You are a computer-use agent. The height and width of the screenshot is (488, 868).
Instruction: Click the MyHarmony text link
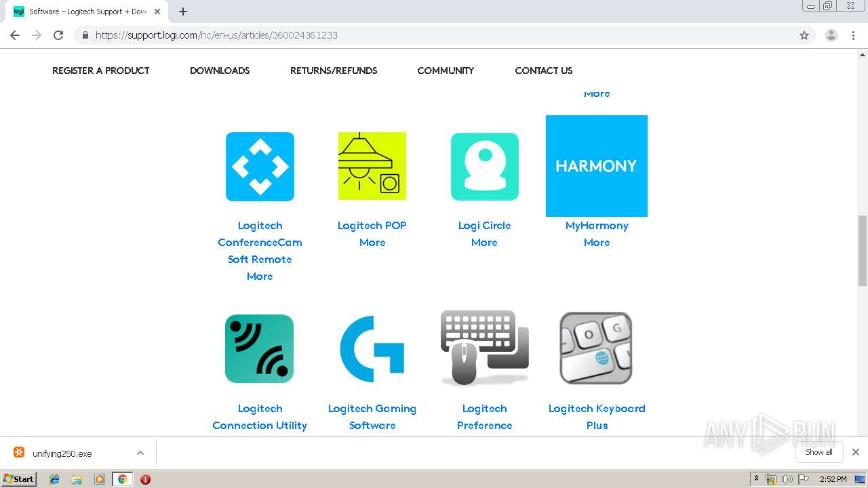(597, 226)
